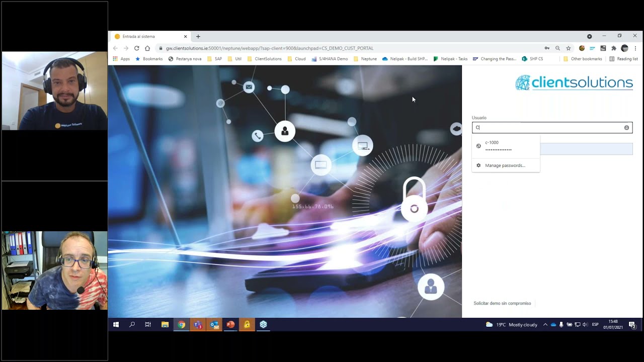Open the SAP bookmarks folder
The height and width of the screenshot is (362, 644).
pyautogui.click(x=214, y=59)
